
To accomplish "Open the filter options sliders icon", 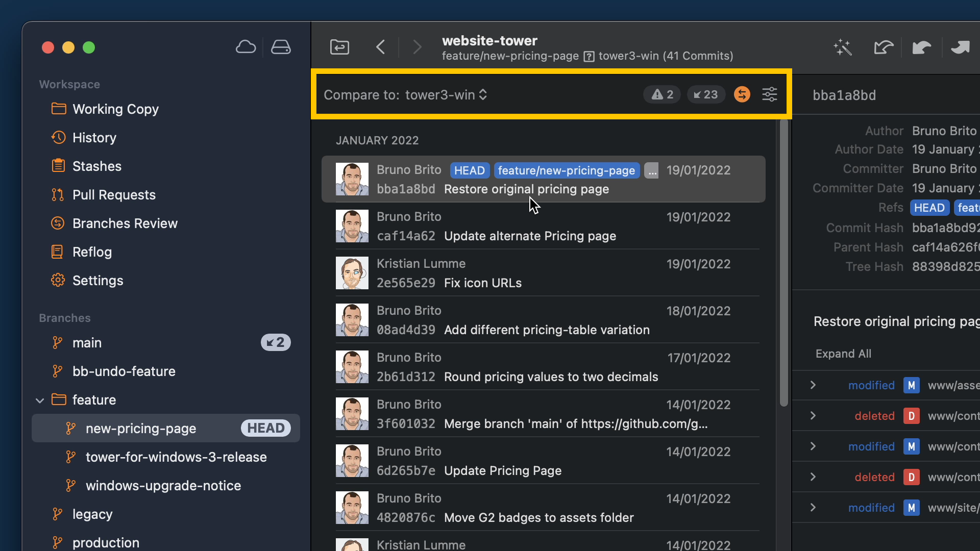I will click(769, 94).
